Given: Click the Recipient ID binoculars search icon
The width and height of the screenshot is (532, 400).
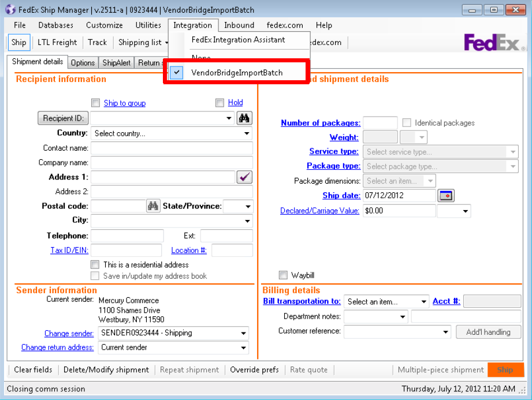Looking at the screenshot, I should (244, 118).
